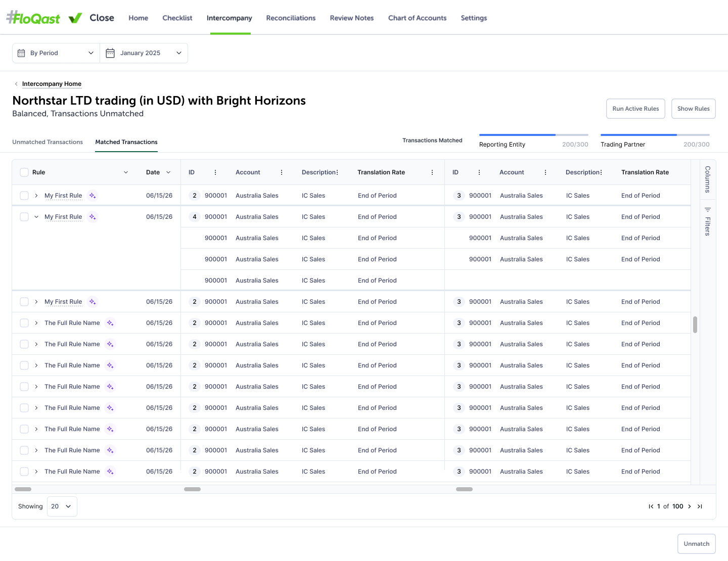This screenshot has width=728, height=561.
Task: Click the second Translation Rate column header
Action: [x=645, y=172]
